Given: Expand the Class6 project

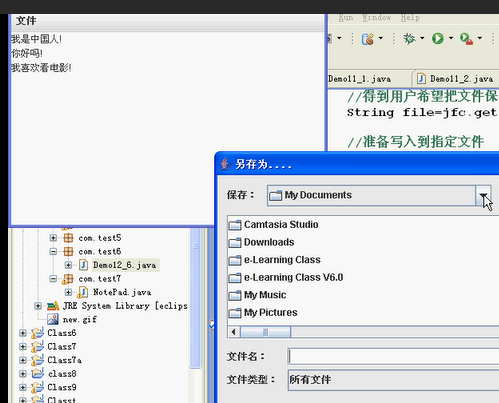Looking at the screenshot, I should (23, 333).
